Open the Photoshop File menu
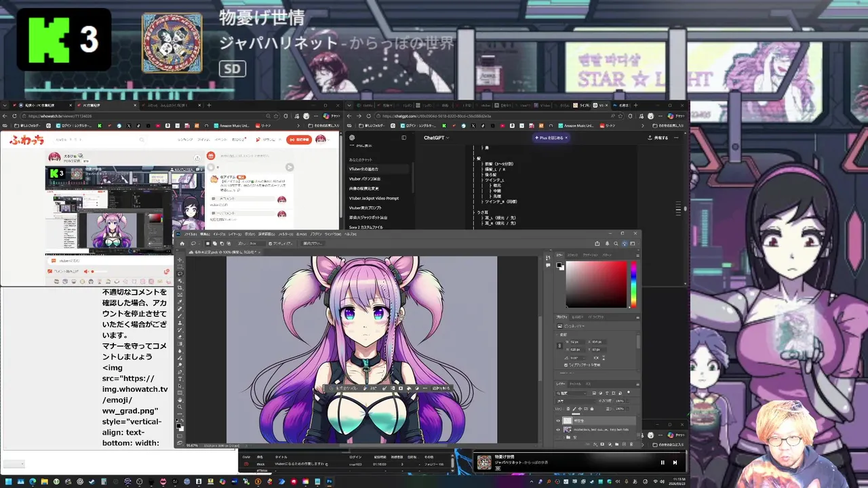The height and width of the screenshot is (488, 868). point(191,234)
